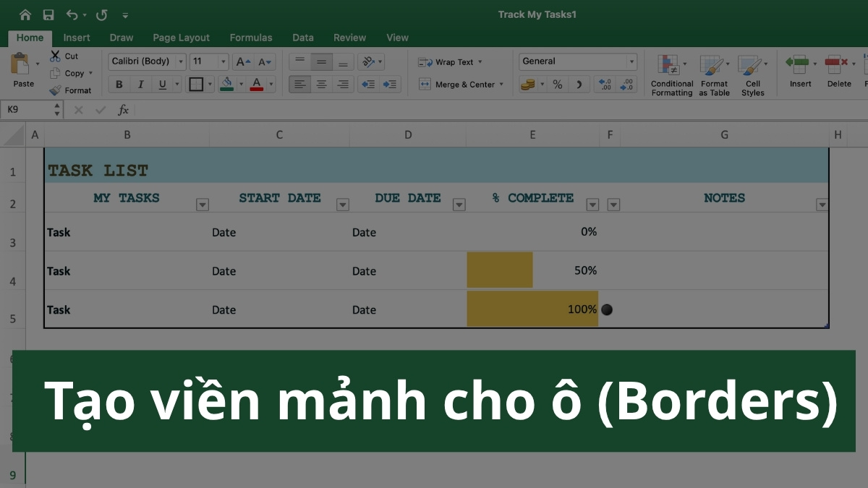Open the Review ribbon tab

pyautogui.click(x=349, y=38)
